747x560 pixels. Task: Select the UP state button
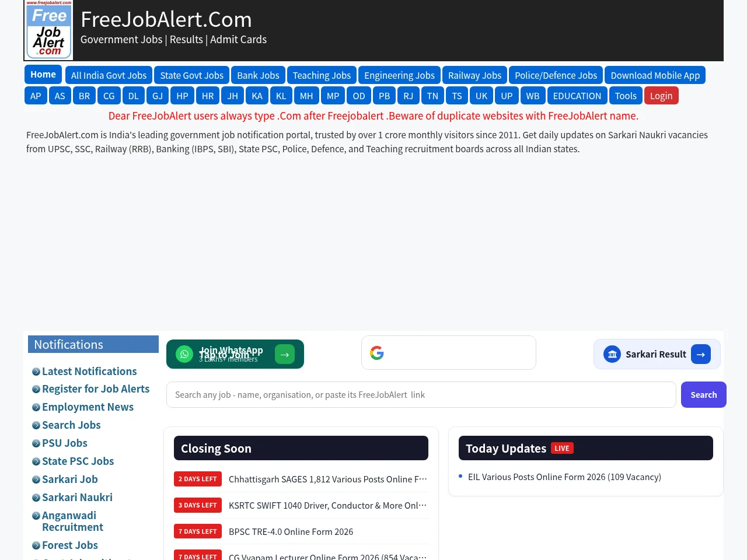click(x=507, y=96)
